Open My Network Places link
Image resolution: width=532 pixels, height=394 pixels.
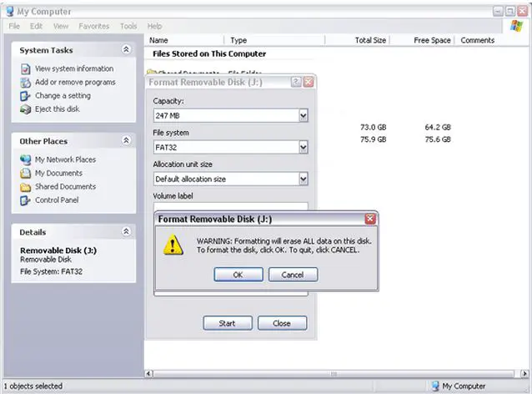click(x=66, y=159)
